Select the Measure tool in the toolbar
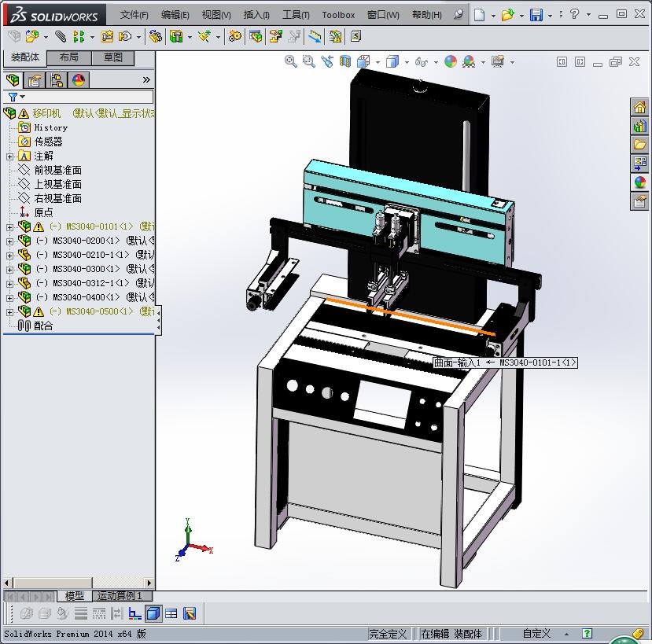 314,36
